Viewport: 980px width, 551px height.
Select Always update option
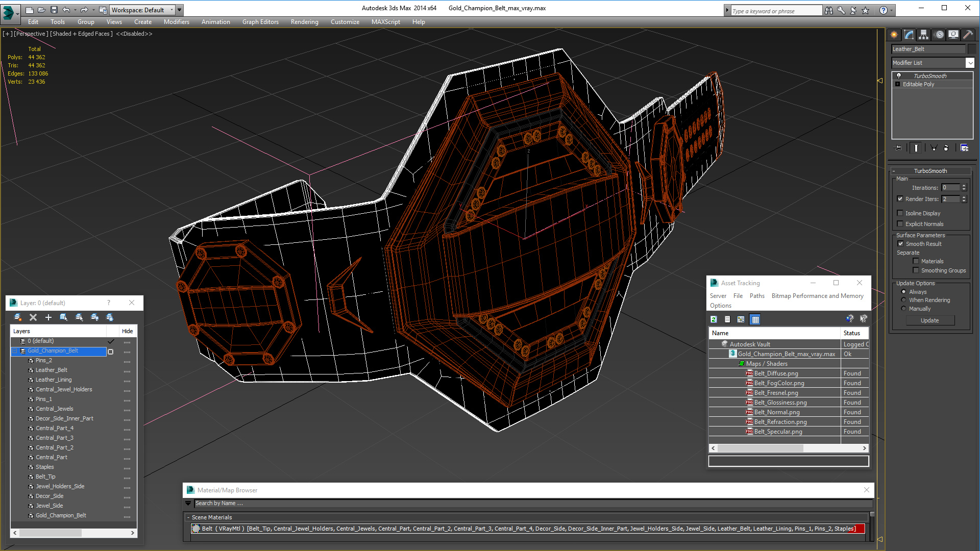[x=903, y=292]
